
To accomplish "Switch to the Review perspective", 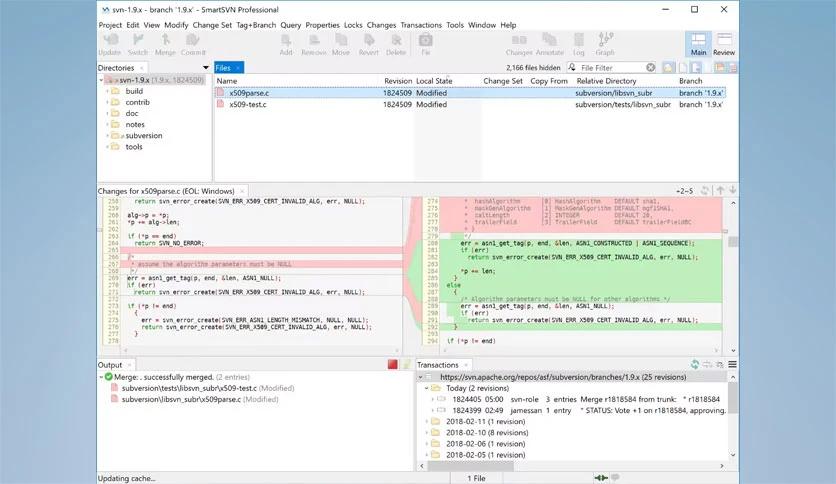I will click(x=723, y=43).
